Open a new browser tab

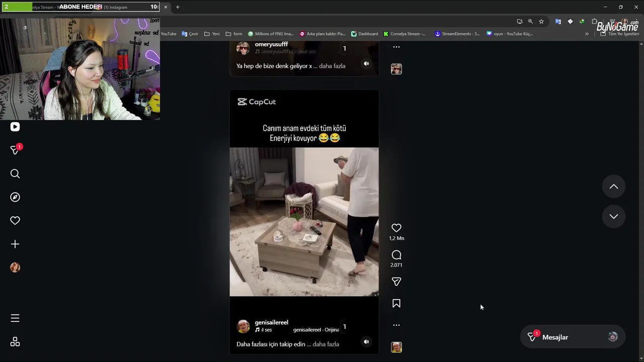[178, 7]
